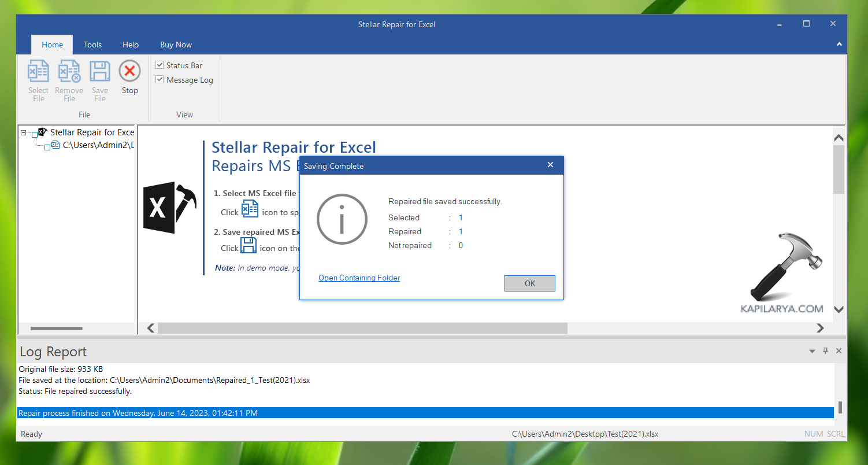Disable the Message Log checkbox
Viewport: 868px width, 465px height.
click(160, 80)
